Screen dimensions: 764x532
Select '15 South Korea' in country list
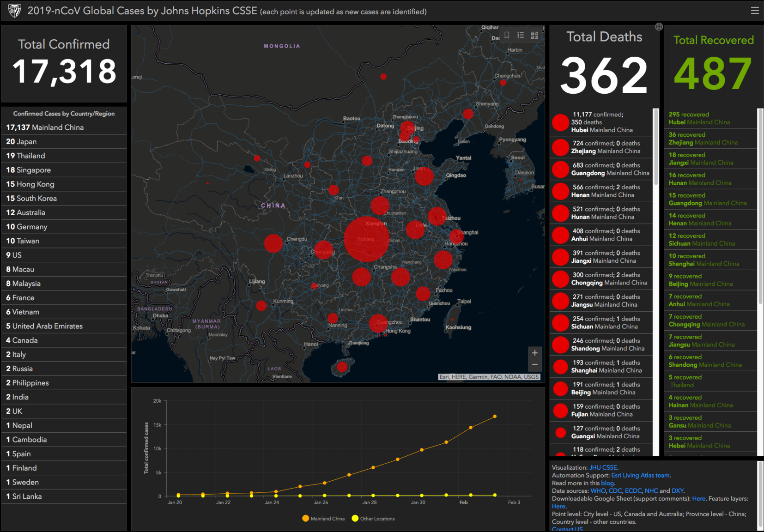pos(64,199)
